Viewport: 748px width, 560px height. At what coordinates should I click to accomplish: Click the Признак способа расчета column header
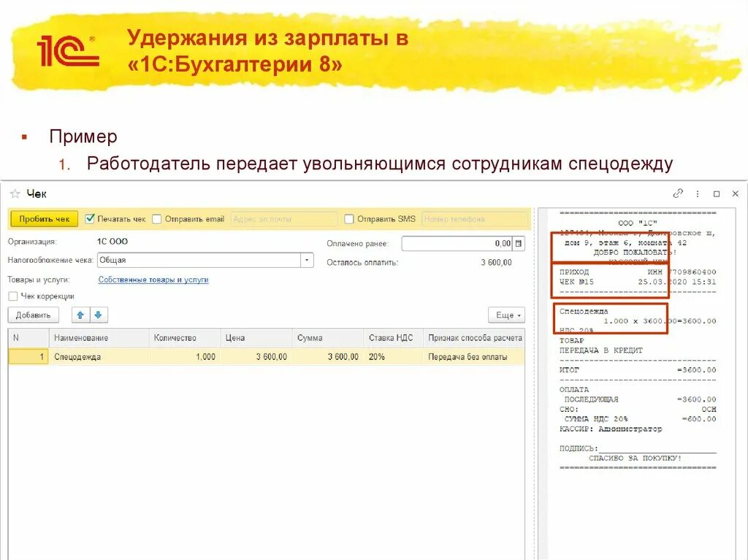click(x=473, y=338)
